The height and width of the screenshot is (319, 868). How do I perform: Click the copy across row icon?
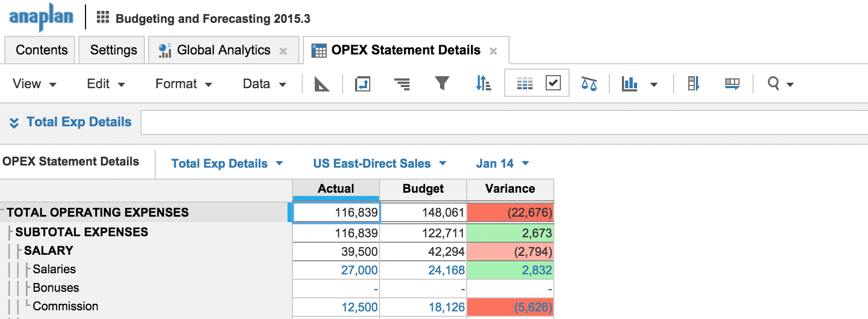point(732,84)
